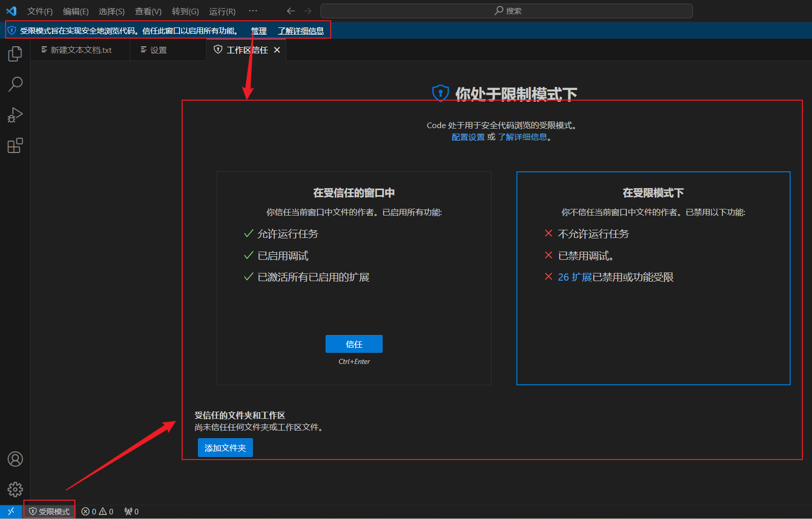This screenshot has width=812, height=519.
Task: Click the shield icon in restricted banner
Action: coord(12,30)
